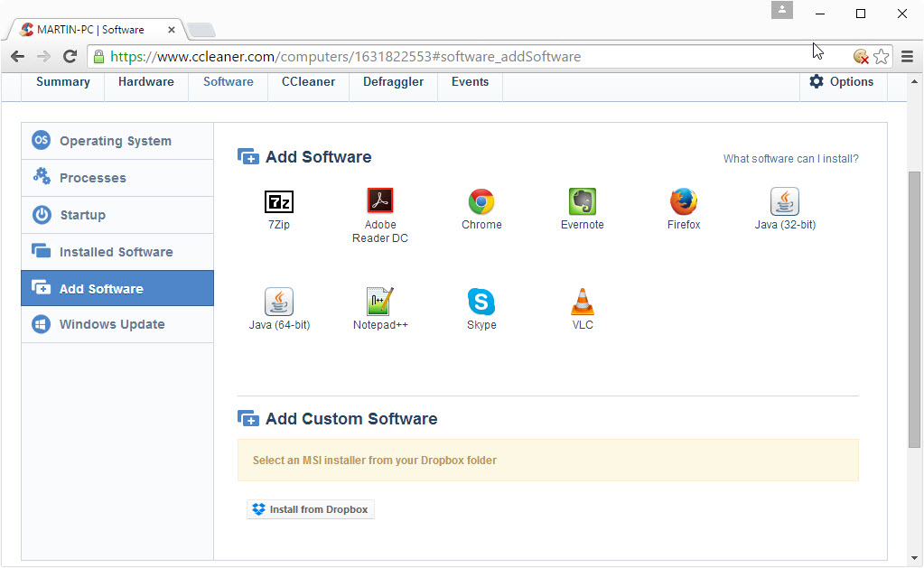Pick the Evernote app icon

click(x=583, y=201)
